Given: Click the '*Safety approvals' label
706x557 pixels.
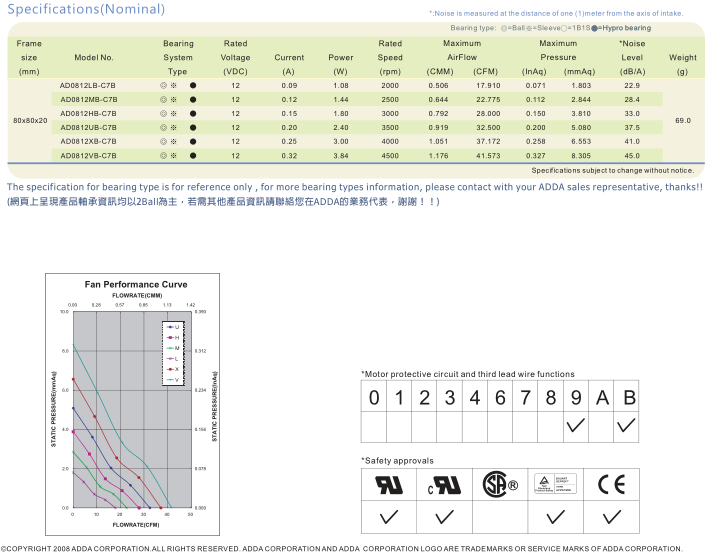Looking at the screenshot, I should (x=397, y=461).
